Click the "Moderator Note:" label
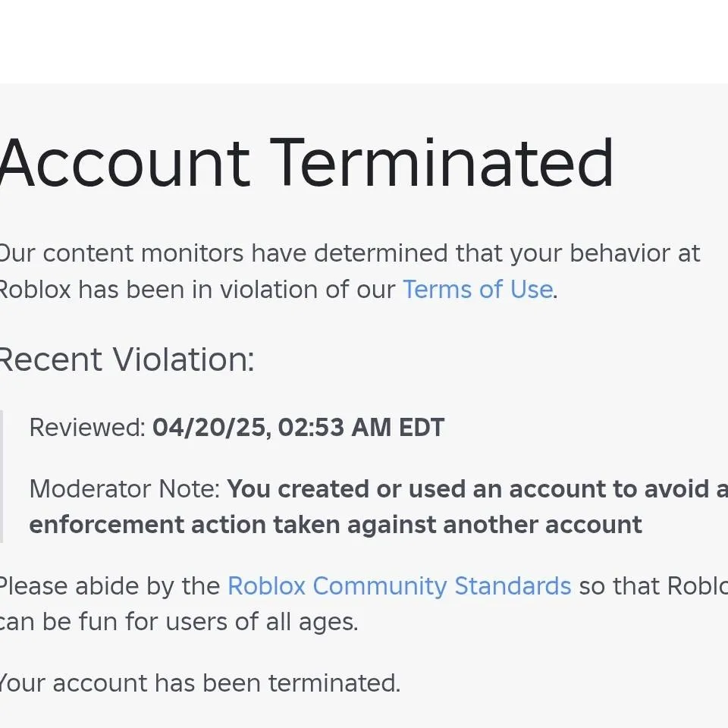Viewport: 728px width, 728px height. [x=124, y=489]
